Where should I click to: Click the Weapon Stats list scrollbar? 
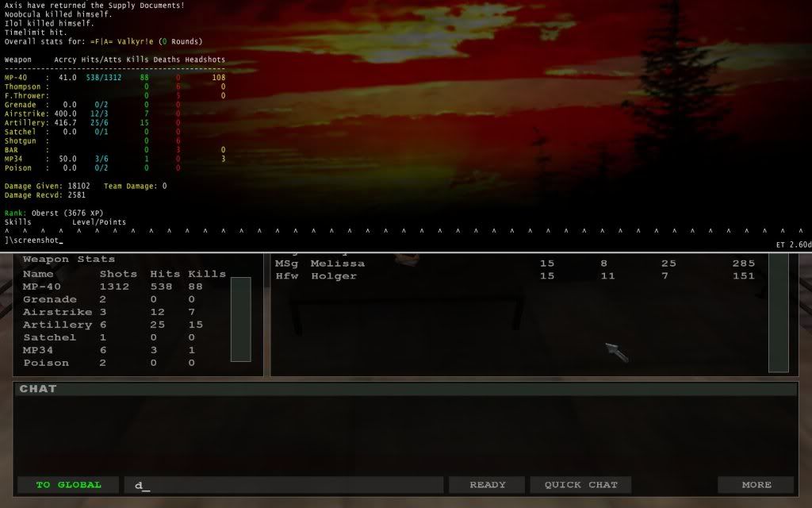tap(241, 319)
